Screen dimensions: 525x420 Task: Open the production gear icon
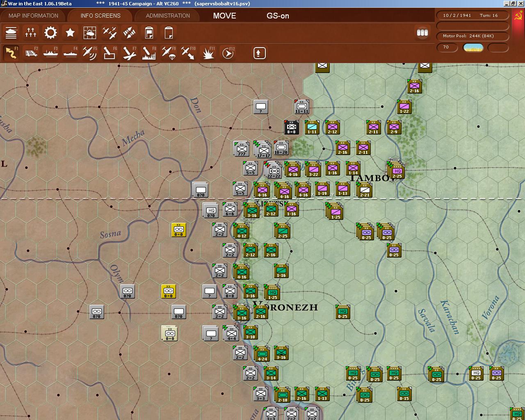coord(50,32)
